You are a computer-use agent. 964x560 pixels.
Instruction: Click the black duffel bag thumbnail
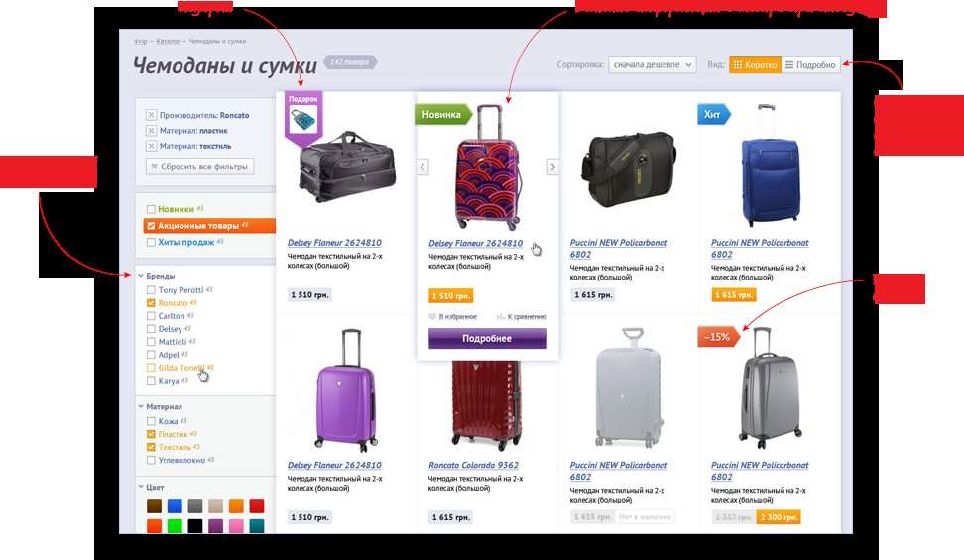point(347,166)
